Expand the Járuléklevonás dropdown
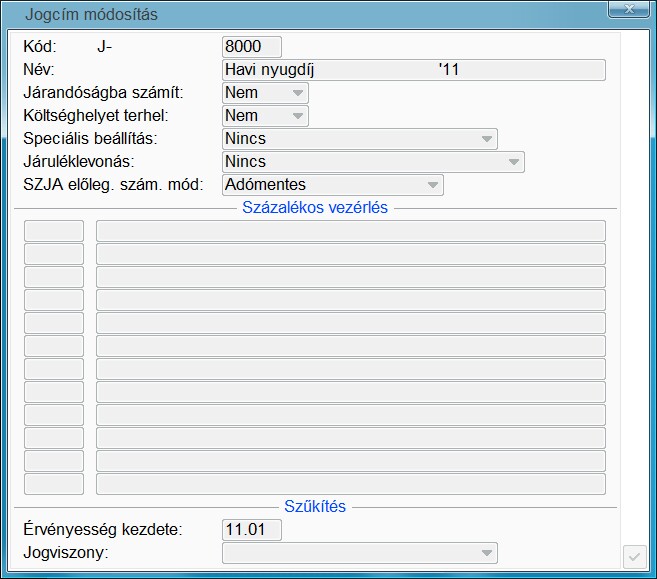This screenshot has height=579, width=657. tap(373, 162)
